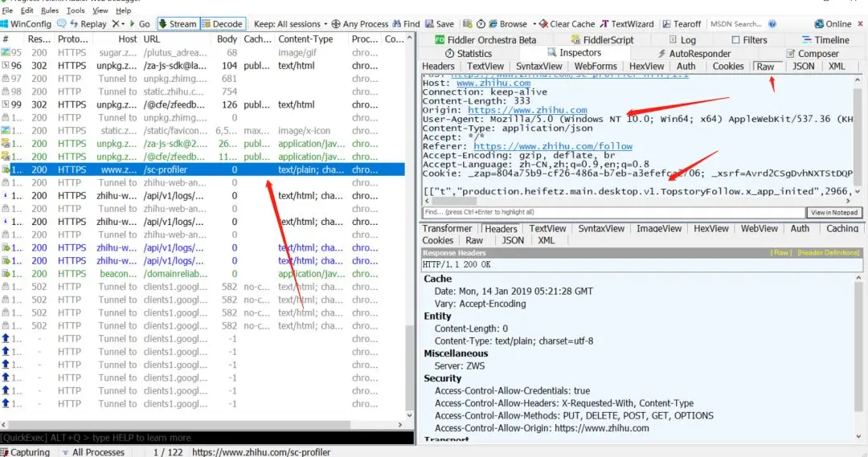
Task: Click the comment bubble toolbar icon
Action: click(x=61, y=24)
